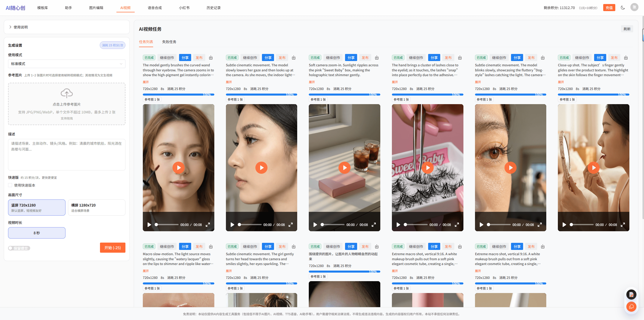Expand the 'Soft camera zoom-in' task description

point(312,82)
